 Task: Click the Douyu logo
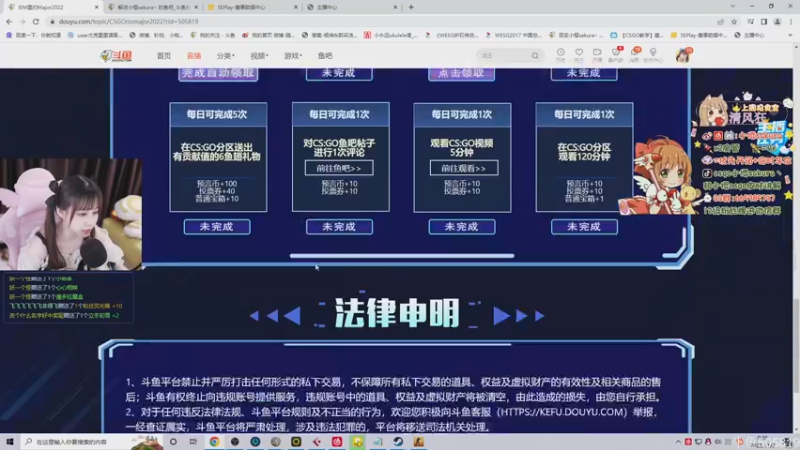pos(116,56)
